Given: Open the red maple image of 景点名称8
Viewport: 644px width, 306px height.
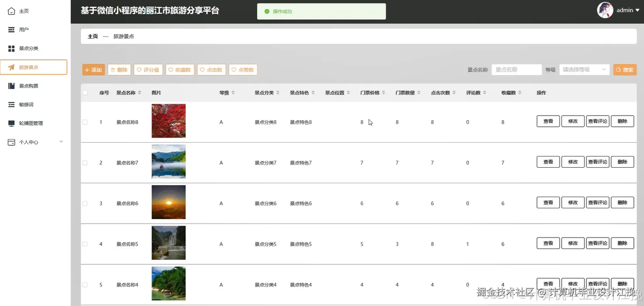Looking at the screenshot, I should [168, 121].
